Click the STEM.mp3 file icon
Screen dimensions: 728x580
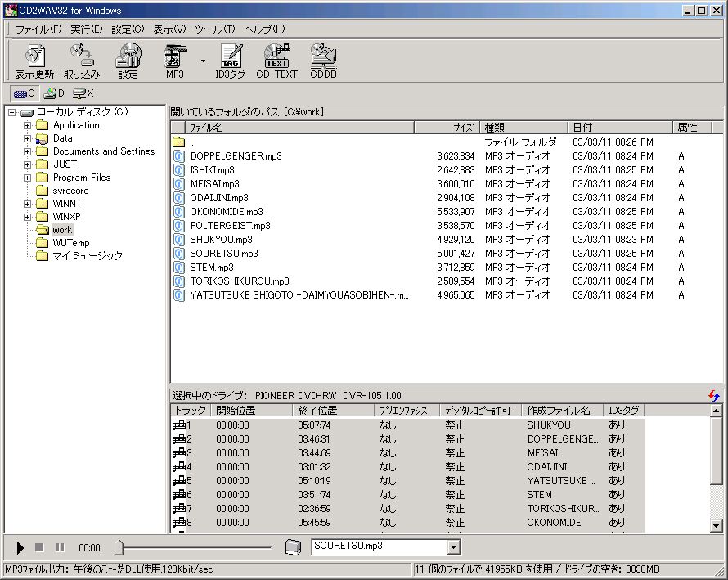[179, 268]
